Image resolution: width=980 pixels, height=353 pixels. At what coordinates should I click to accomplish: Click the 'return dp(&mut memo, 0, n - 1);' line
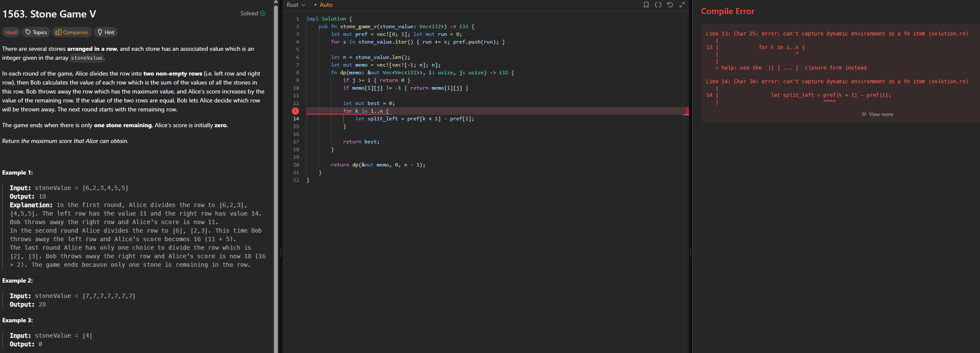378,165
